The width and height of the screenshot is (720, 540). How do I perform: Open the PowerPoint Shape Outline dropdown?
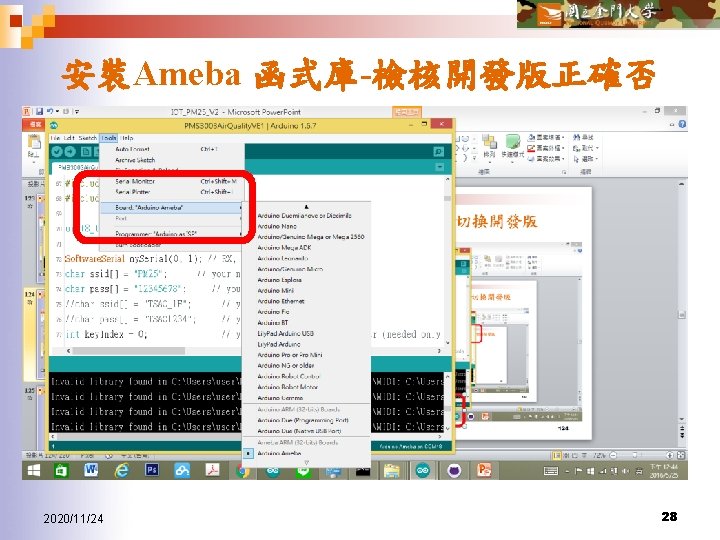click(x=546, y=148)
